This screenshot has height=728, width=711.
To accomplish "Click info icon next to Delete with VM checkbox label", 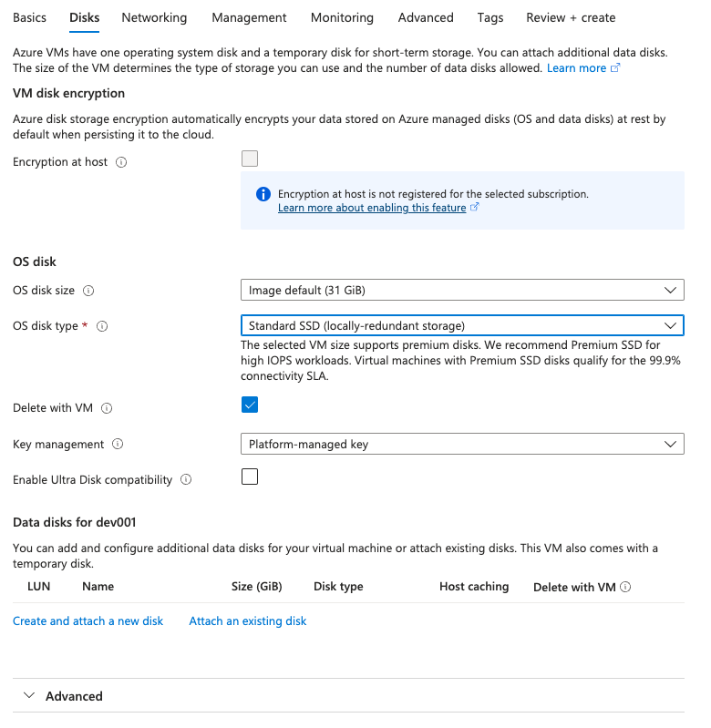I will tap(107, 408).
